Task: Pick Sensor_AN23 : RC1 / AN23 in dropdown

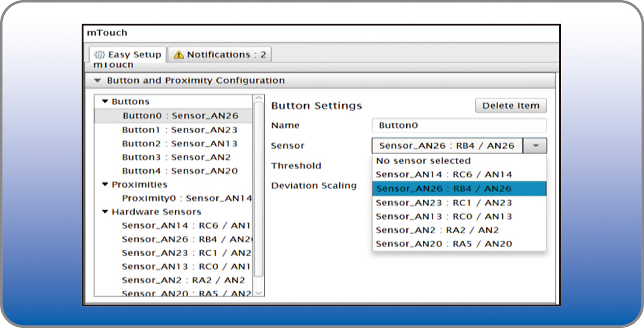Action: pos(443,203)
